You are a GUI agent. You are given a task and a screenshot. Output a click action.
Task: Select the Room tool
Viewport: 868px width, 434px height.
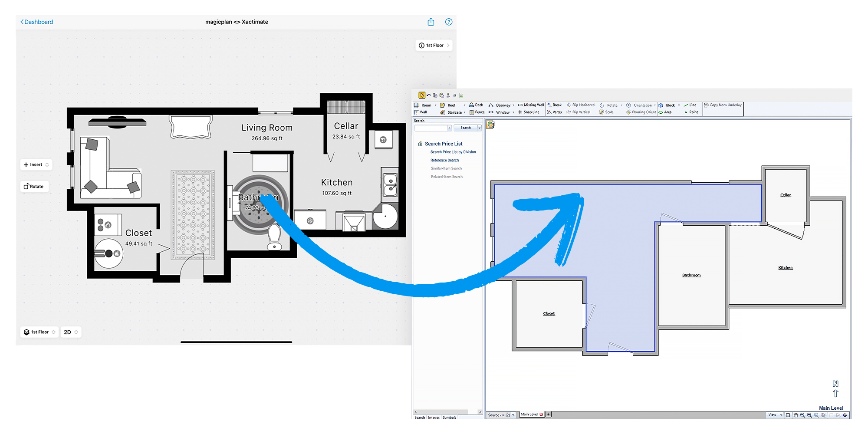pos(423,105)
